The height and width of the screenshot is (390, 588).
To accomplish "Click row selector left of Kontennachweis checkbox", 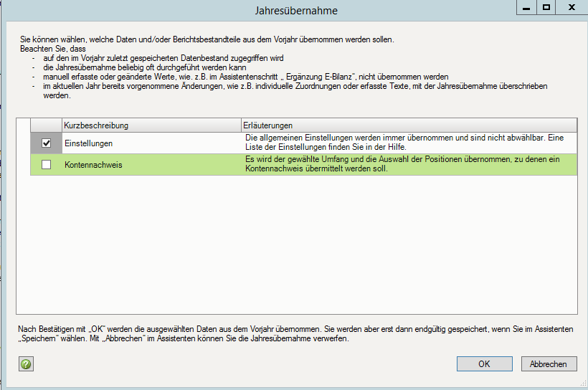I will (23, 165).
